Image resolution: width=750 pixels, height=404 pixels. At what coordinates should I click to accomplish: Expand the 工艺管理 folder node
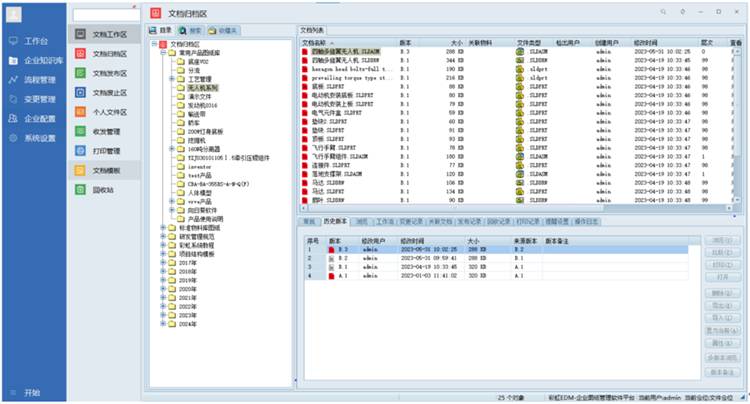(x=172, y=80)
